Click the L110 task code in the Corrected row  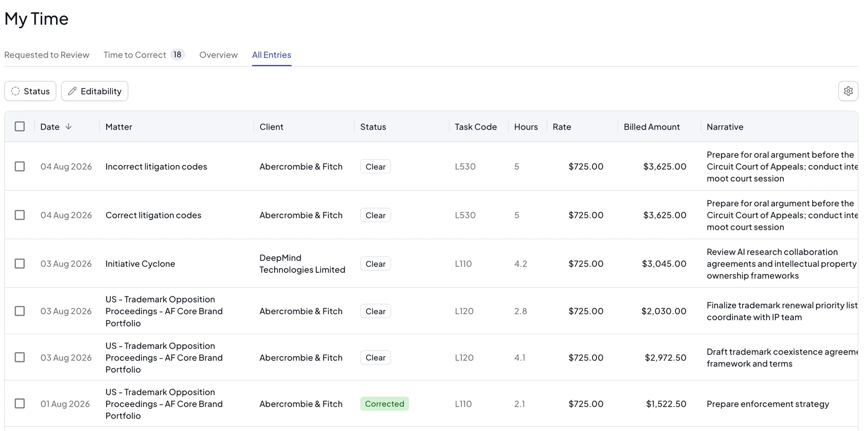tap(463, 404)
